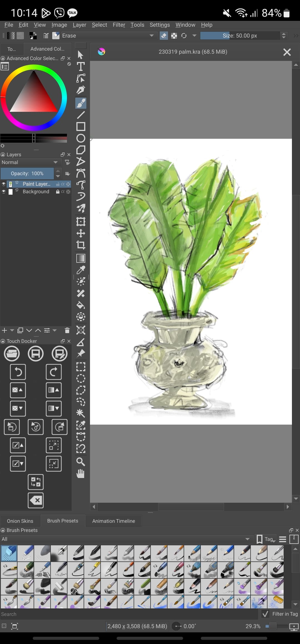The height and width of the screenshot is (644, 300).
Task: Select the Rectangular Selection tool
Action: pos(81,367)
